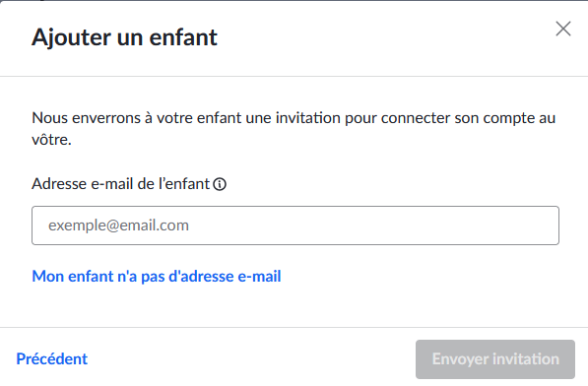
Task: Select the link for a child without e-mail
Action: [x=157, y=276]
